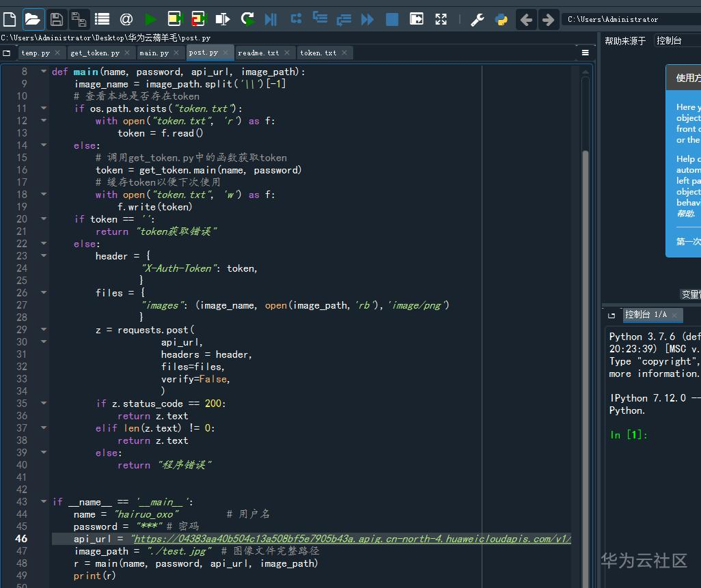Save the current file
Screen dimensions: 701x588
57,19
